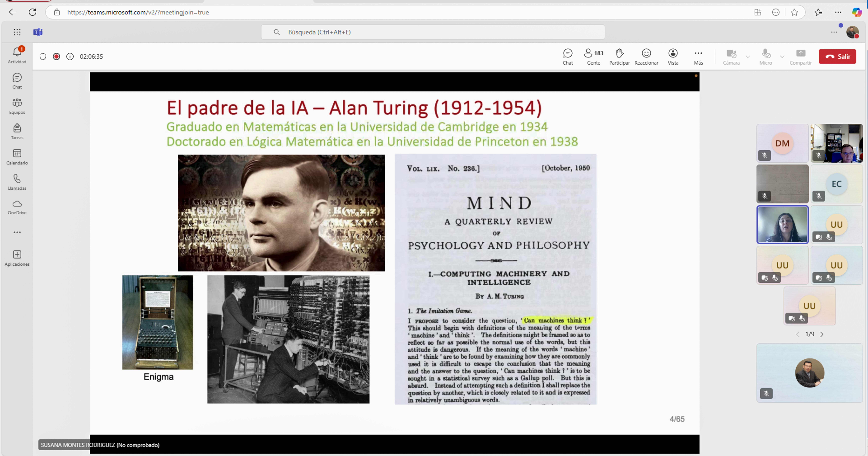868x456 pixels.
Task: Toggle the Micro button
Action: coord(766,57)
